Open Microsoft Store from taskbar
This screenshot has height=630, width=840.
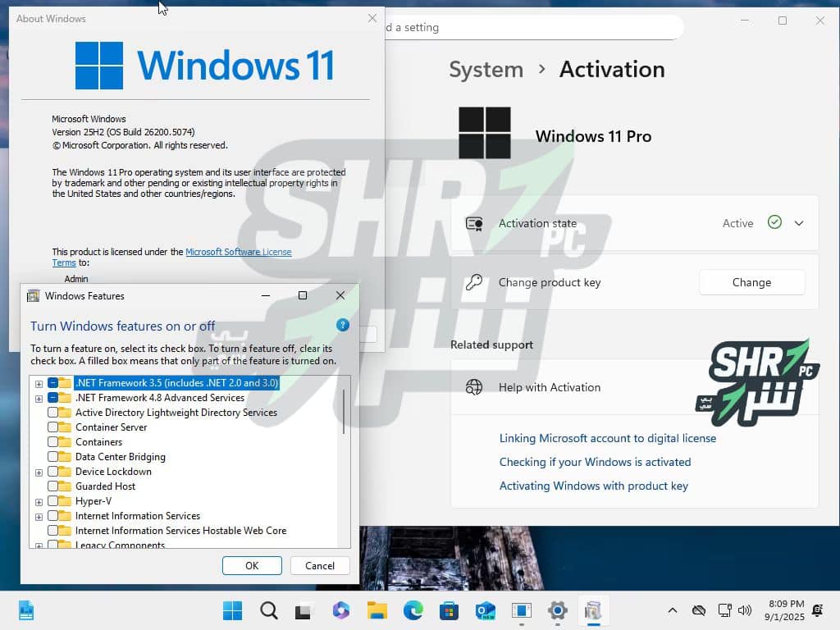(x=449, y=610)
